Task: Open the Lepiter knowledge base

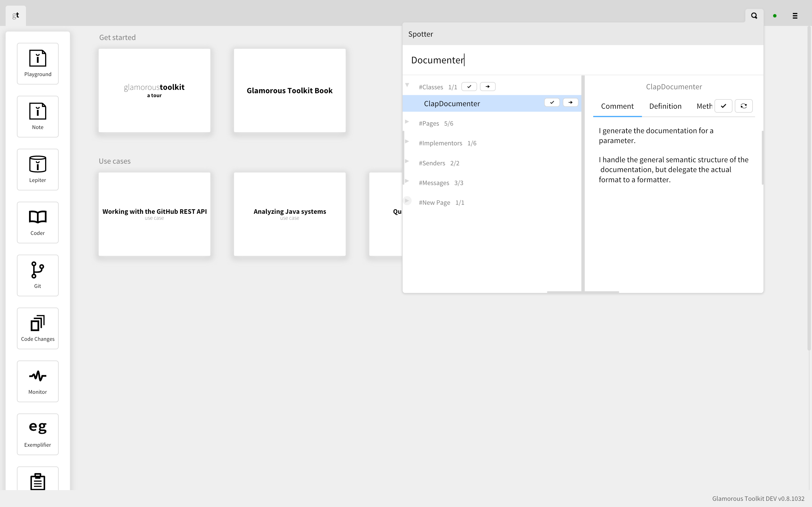Action: (37, 169)
